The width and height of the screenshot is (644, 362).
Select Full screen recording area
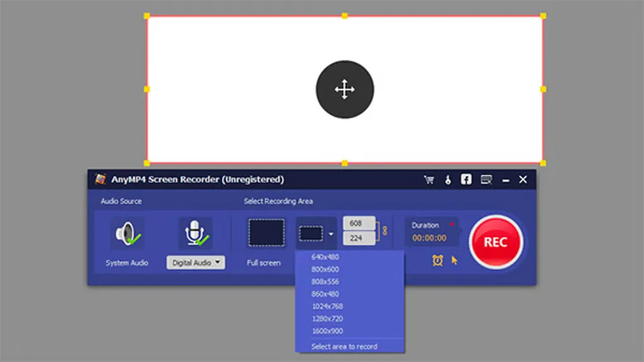(x=266, y=233)
